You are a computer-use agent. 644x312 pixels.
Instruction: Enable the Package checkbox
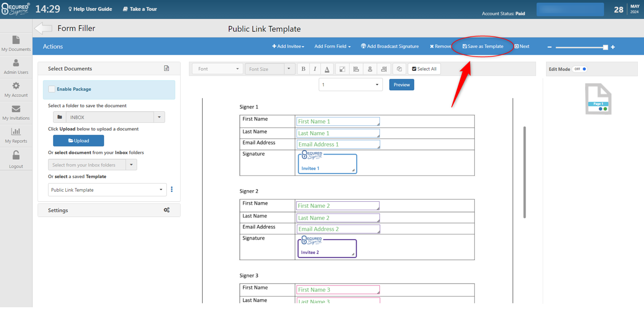52,89
